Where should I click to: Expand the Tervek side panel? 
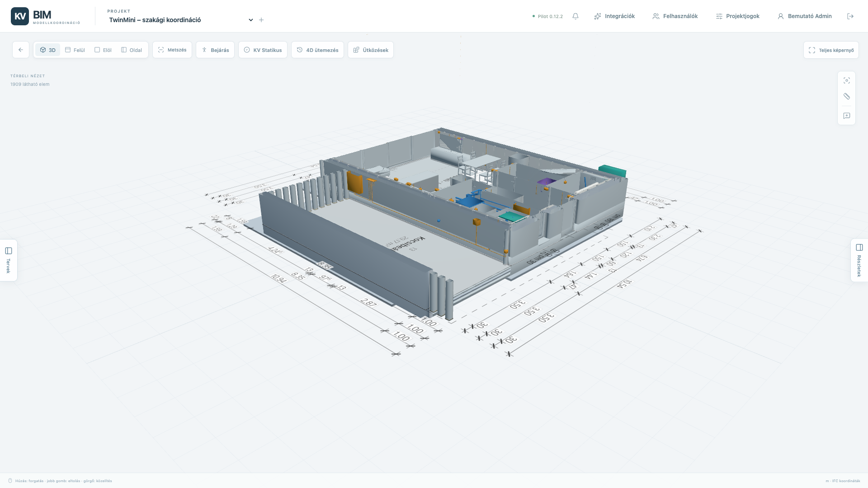[8, 260]
